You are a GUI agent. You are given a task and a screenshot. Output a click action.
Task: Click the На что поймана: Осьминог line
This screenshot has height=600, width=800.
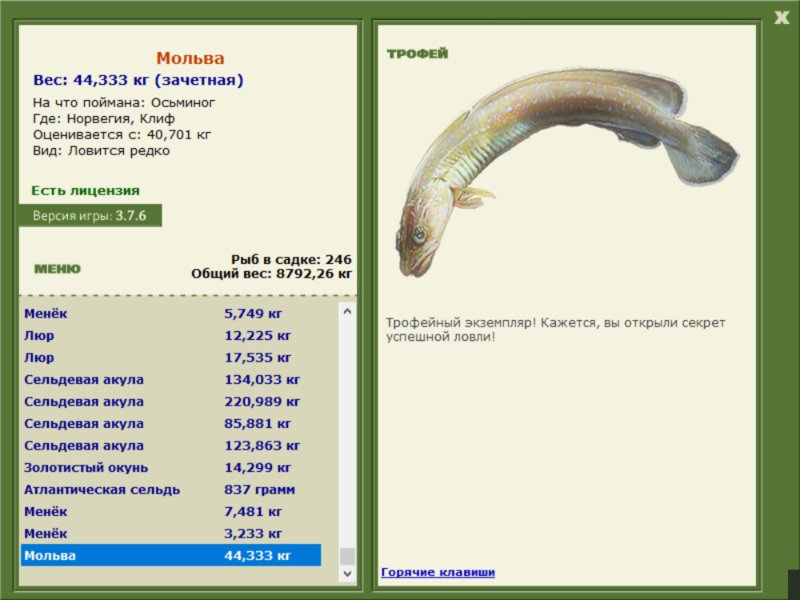(x=124, y=103)
